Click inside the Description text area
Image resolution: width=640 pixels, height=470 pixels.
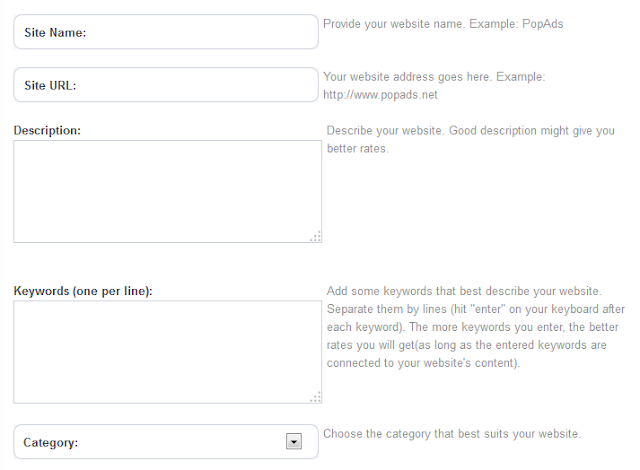(165, 190)
